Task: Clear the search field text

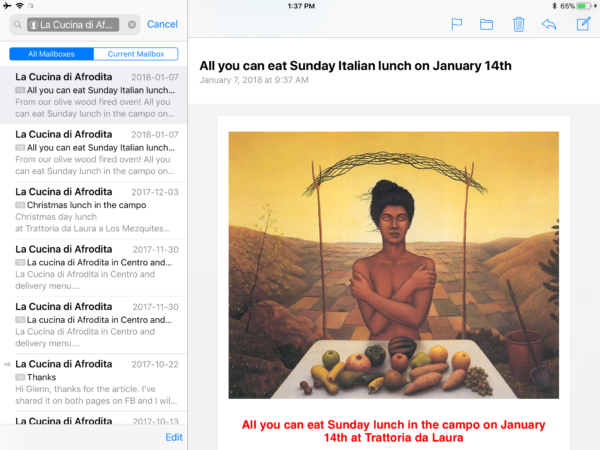Action: 132,24
